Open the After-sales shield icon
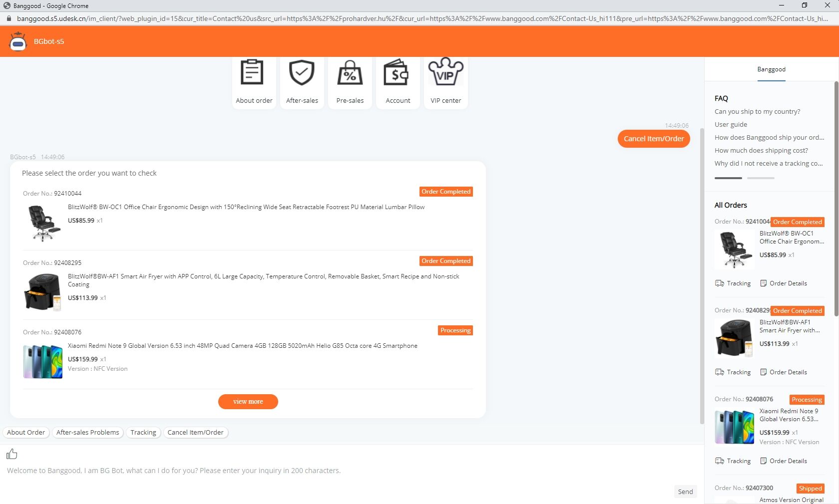Viewport: 839px width, 504px height. [x=302, y=73]
